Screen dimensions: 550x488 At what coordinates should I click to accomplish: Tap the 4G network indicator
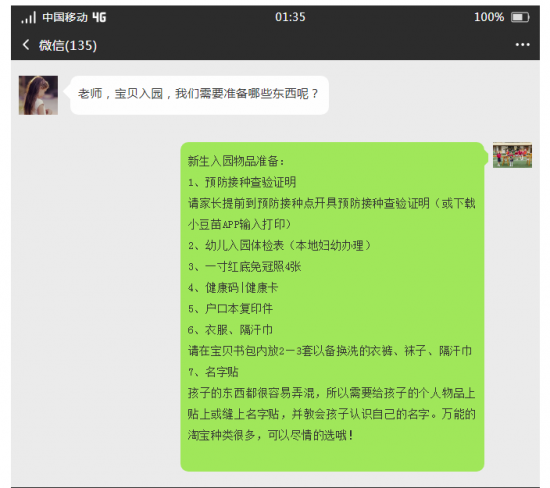[99, 17]
